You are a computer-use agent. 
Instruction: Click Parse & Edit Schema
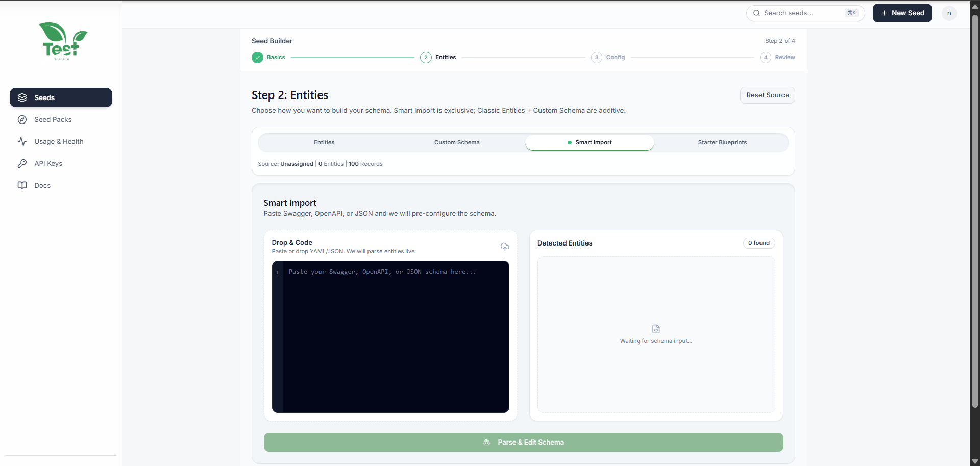coord(523,442)
